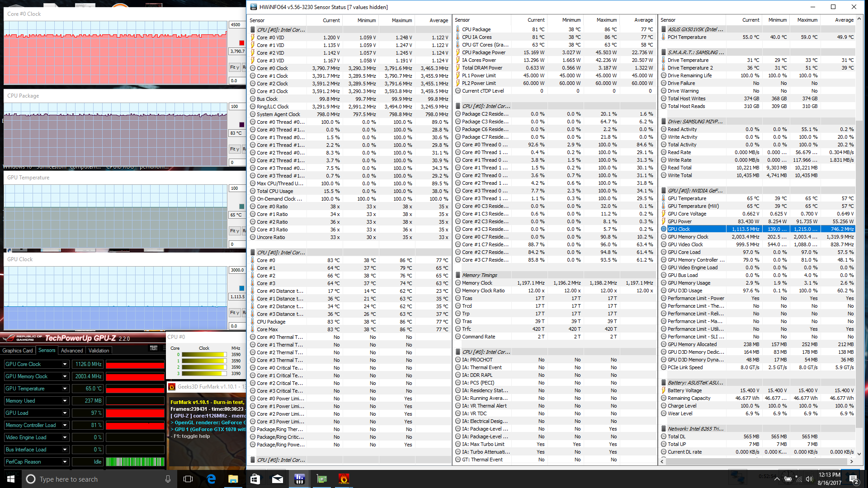Switch to the Graphics Card tab
Screen dimensions: 868x488
[x=18, y=351]
